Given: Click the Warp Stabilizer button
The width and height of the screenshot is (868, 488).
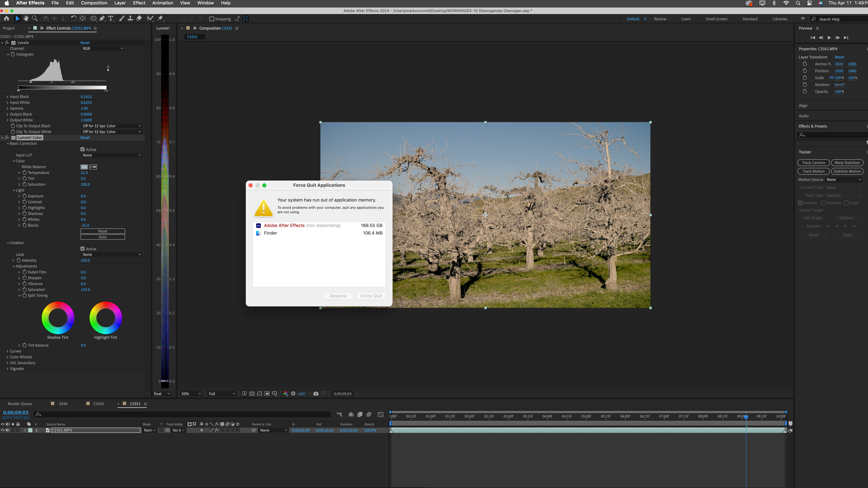Looking at the screenshot, I should coord(847,163).
